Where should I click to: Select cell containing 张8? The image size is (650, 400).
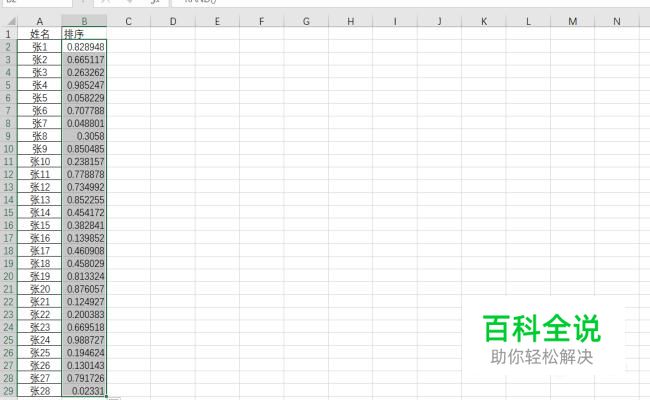(39, 136)
